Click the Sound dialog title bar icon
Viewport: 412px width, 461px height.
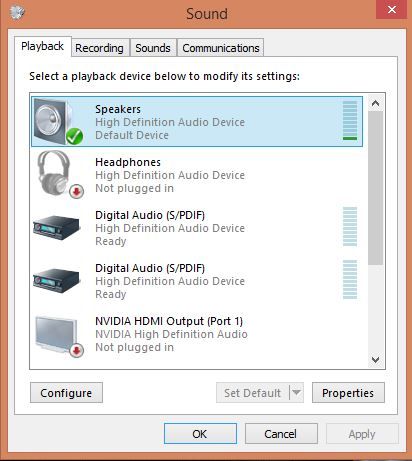click(x=17, y=13)
